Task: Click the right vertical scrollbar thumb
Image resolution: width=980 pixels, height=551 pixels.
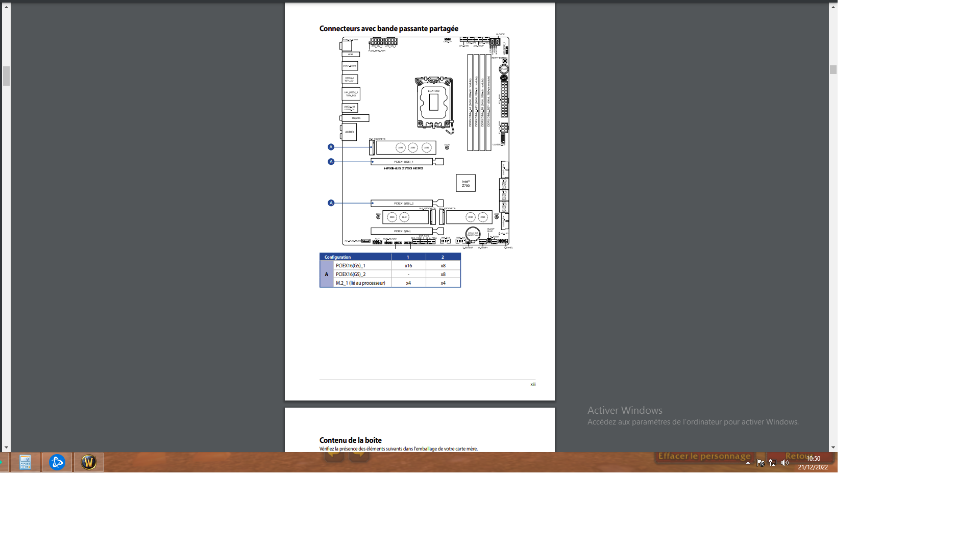Action: point(833,70)
